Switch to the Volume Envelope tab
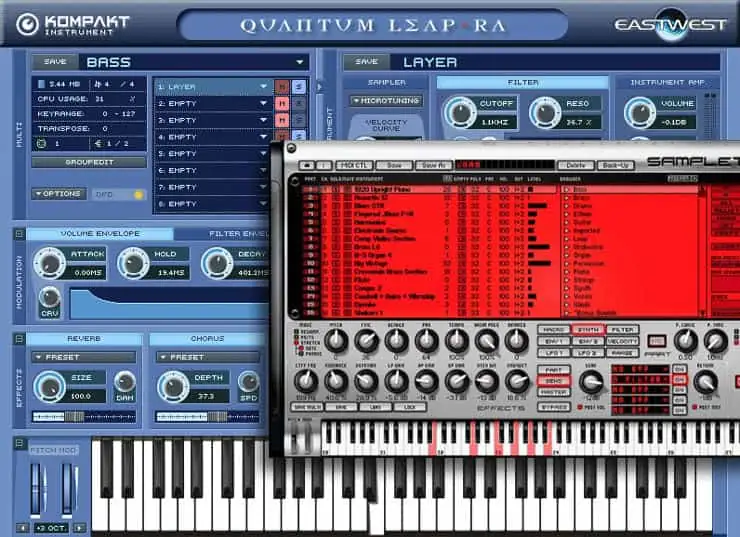 pyautogui.click(x=100, y=234)
